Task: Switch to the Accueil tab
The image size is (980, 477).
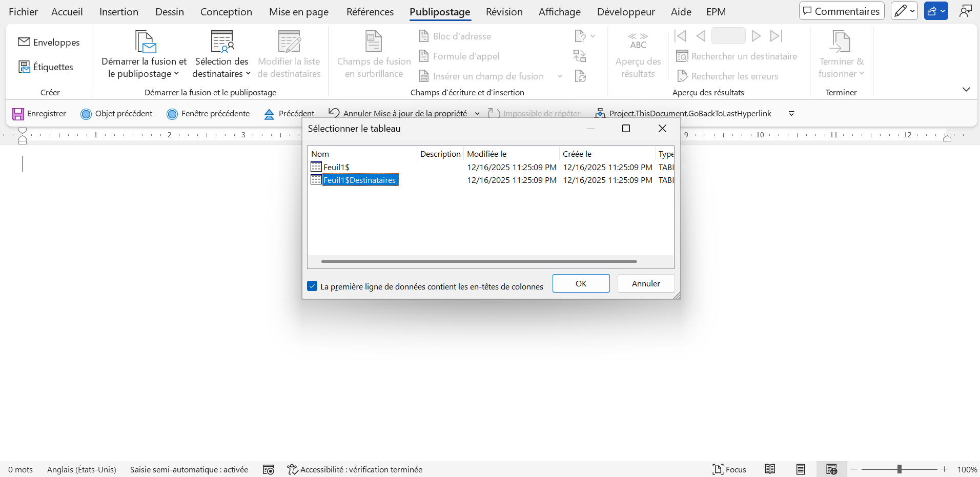Action: point(67,12)
